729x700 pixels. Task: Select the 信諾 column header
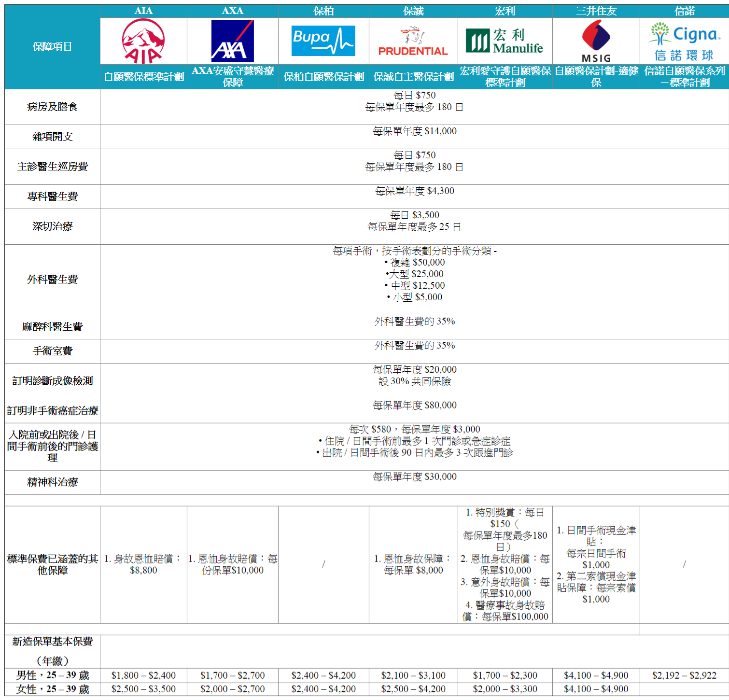pyautogui.click(x=685, y=11)
